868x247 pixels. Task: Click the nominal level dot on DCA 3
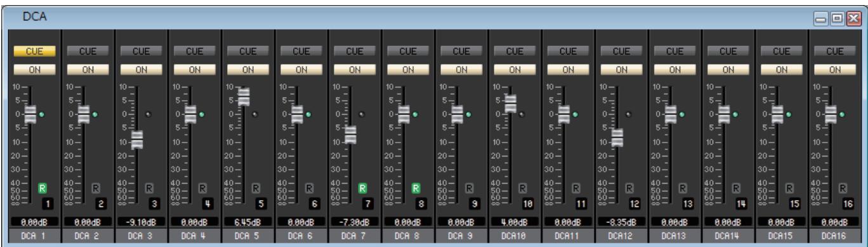pyautogui.click(x=148, y=115)
